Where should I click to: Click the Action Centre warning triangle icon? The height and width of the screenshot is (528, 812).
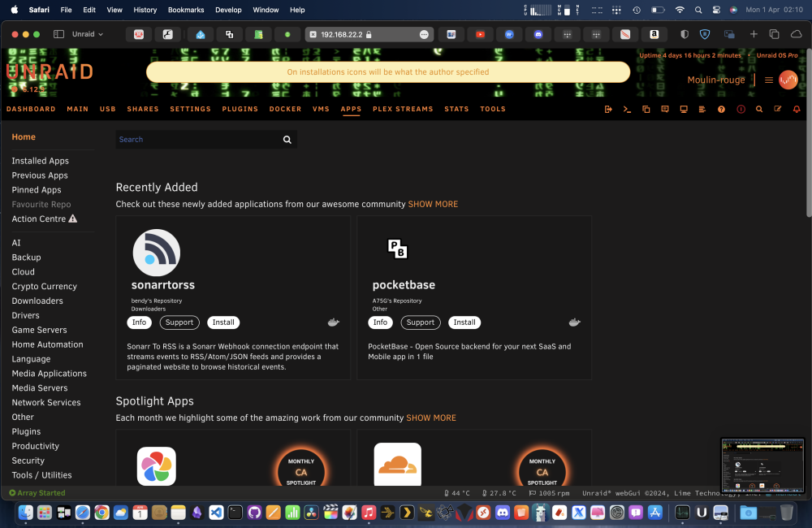[x=73, y=219]
